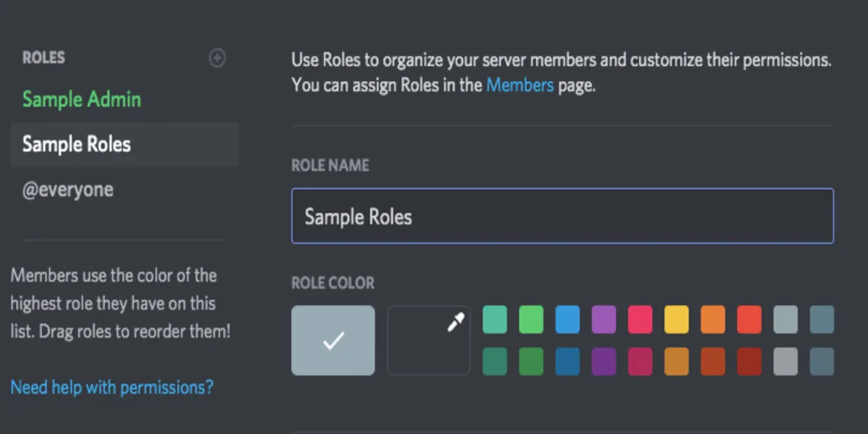
Task: Add a new role with plus icon
Action: 217,59
